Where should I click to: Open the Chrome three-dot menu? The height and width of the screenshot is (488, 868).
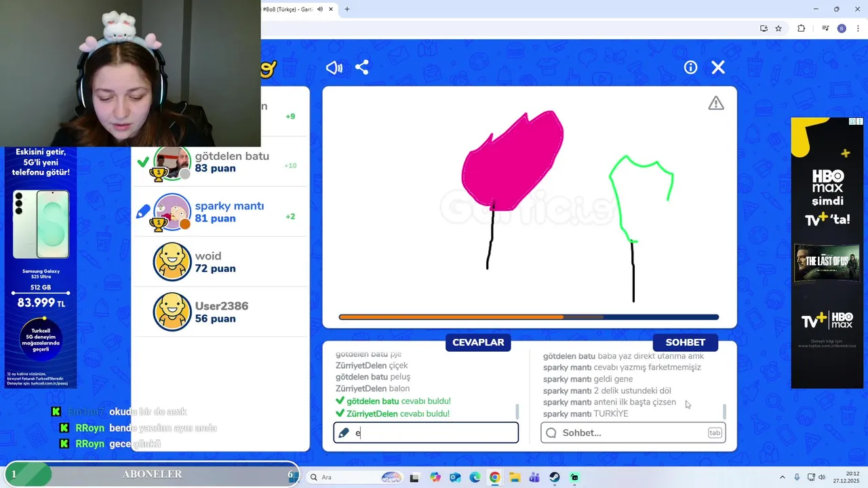coord(856,28)
